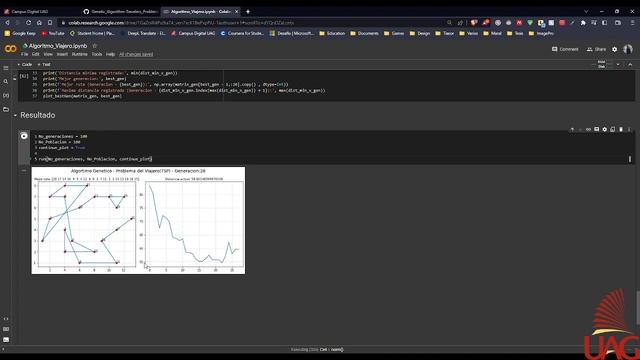The height and width of the screenshot is (360, 640).
Task: Click the Resultado section heading
Action: tap(38, 116)
